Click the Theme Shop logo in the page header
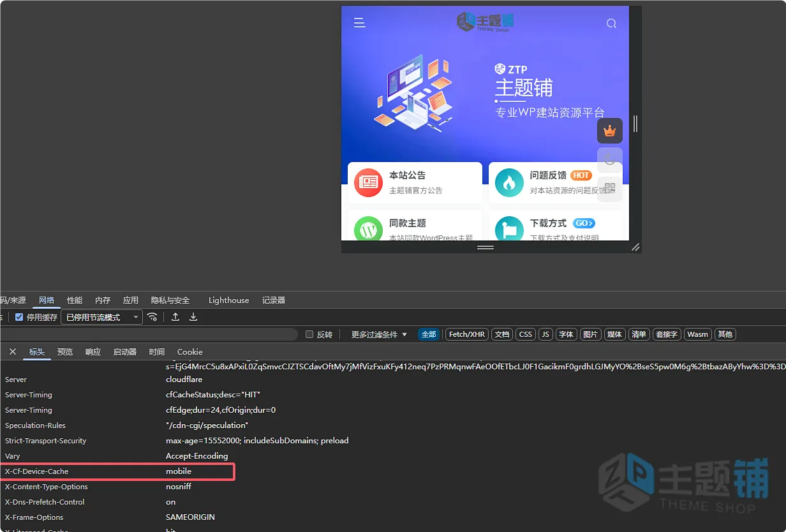 pos(486,21)
